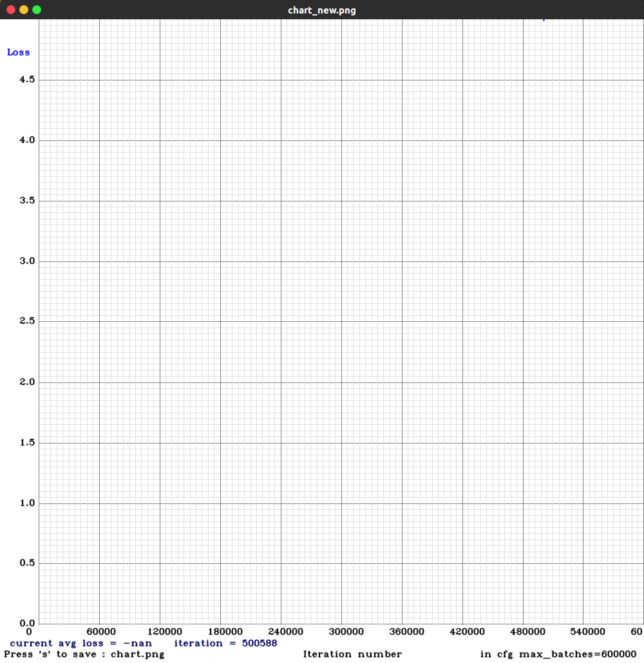This screenshot has width=644, height=663.
Task: Click the 'in cfg max_batches=600000' text
Action: tap(558, 655)
